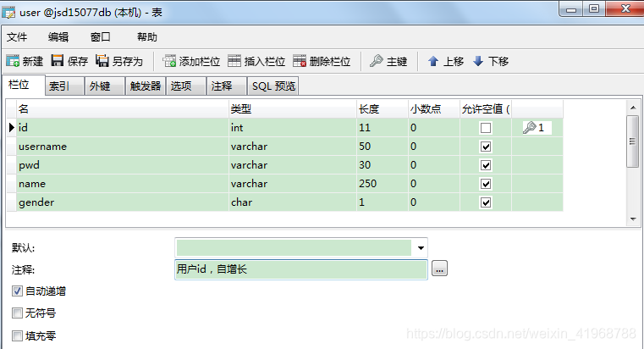Toggle allow-null checkbox for username row
Screen dimensions: 644x349
click(486, 147)
